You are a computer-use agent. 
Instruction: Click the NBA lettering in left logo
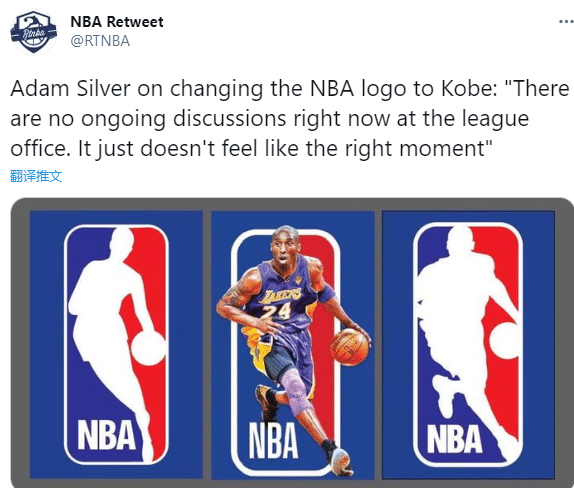tap(107, 435)
